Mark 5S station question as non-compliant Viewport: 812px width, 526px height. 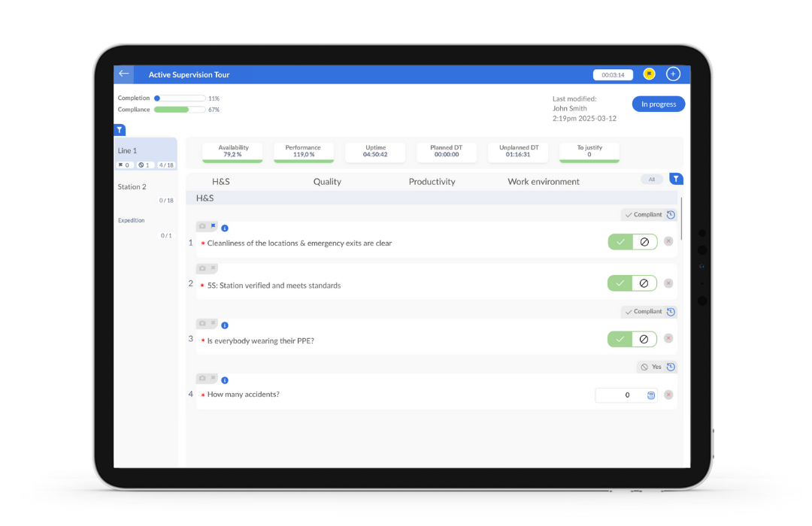(x=644, y=283)
